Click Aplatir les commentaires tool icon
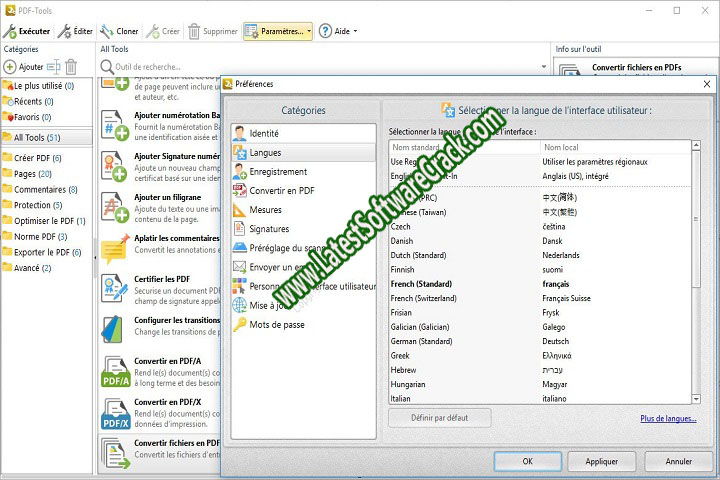The height and width of the screenshot is (480, 720). (x=114, y=248)
